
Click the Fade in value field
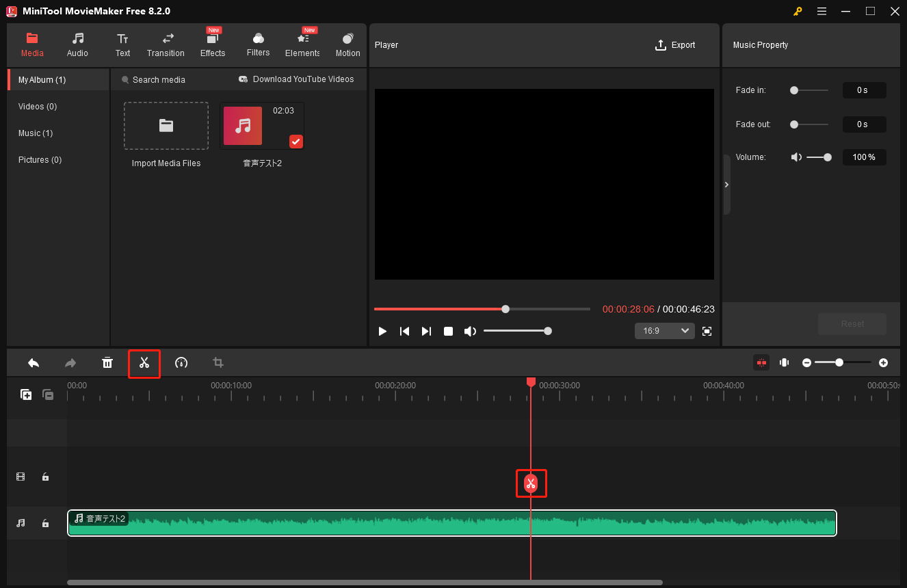point(864,90)
